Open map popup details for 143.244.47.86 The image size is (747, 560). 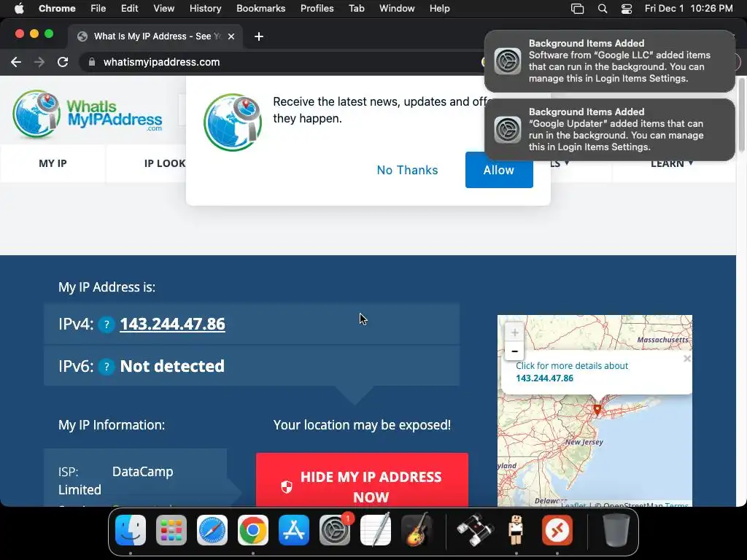point(572,372)
